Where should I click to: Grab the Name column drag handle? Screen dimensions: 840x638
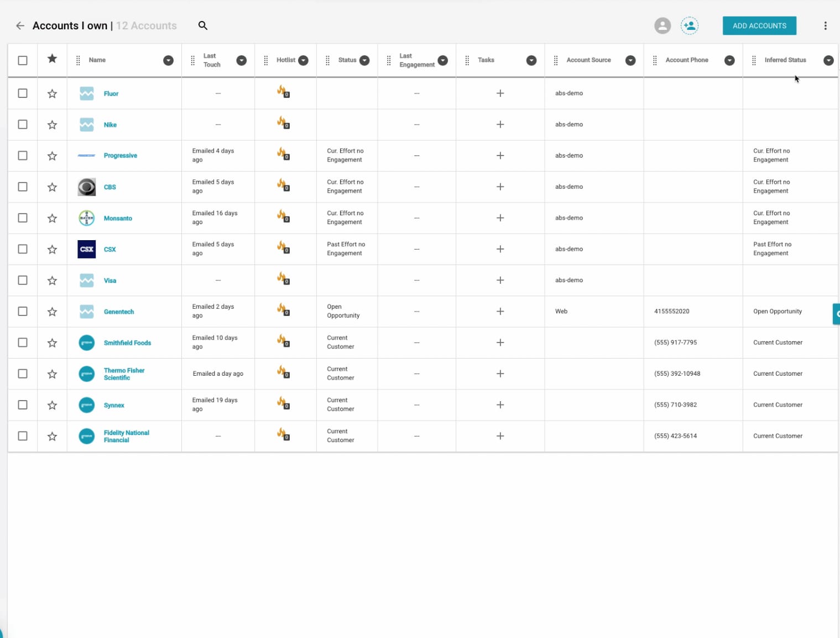(x=78, y=60)
